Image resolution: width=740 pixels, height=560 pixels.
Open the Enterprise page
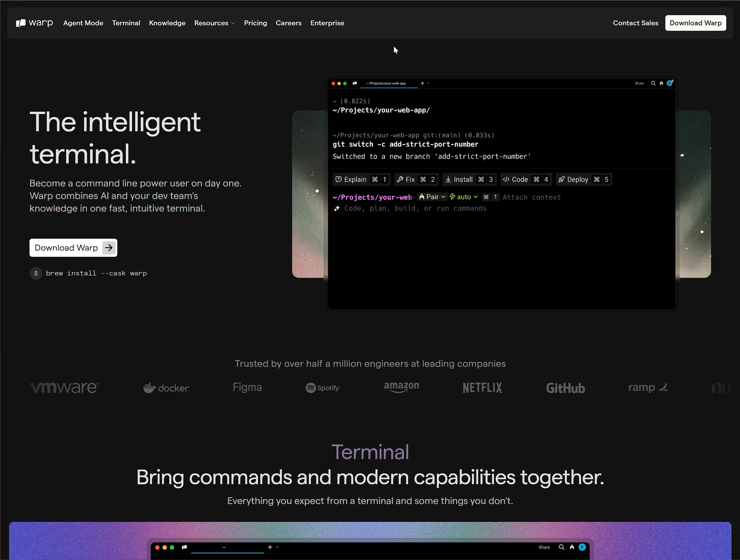click(x=327, y=23)
